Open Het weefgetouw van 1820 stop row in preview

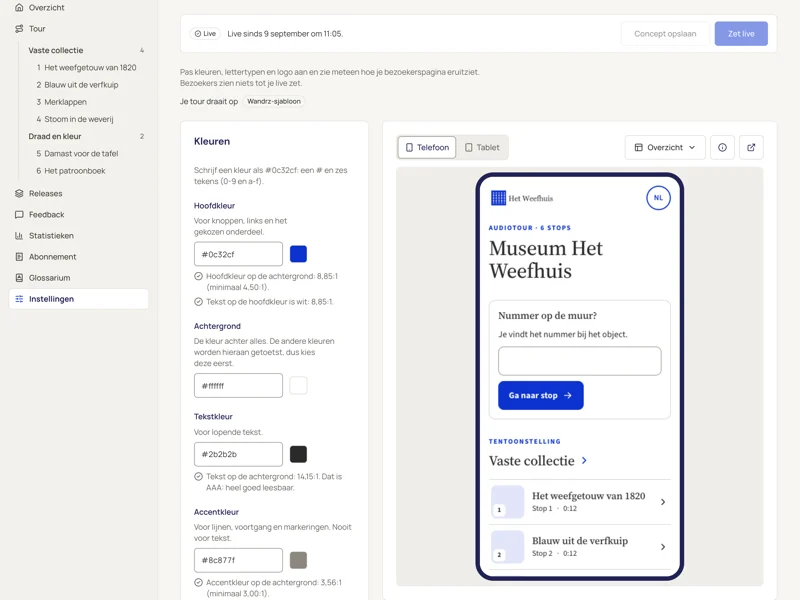click(x=580, y=502)
